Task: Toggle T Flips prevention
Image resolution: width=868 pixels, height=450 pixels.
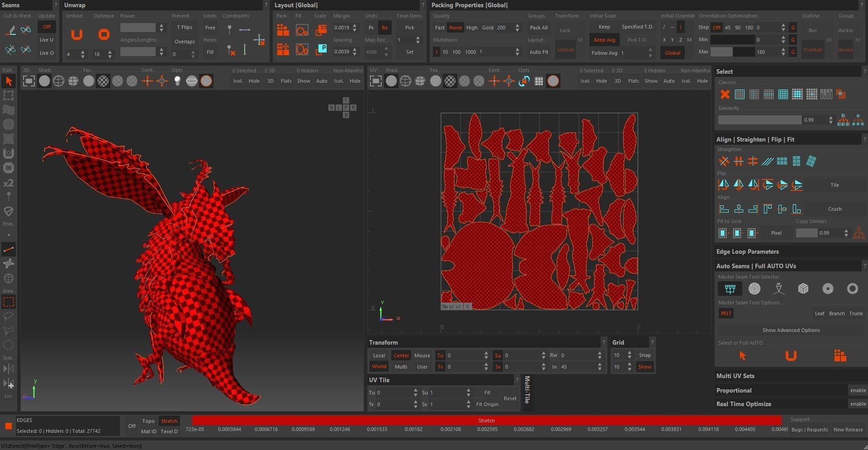Action: [x=185, y=28]
